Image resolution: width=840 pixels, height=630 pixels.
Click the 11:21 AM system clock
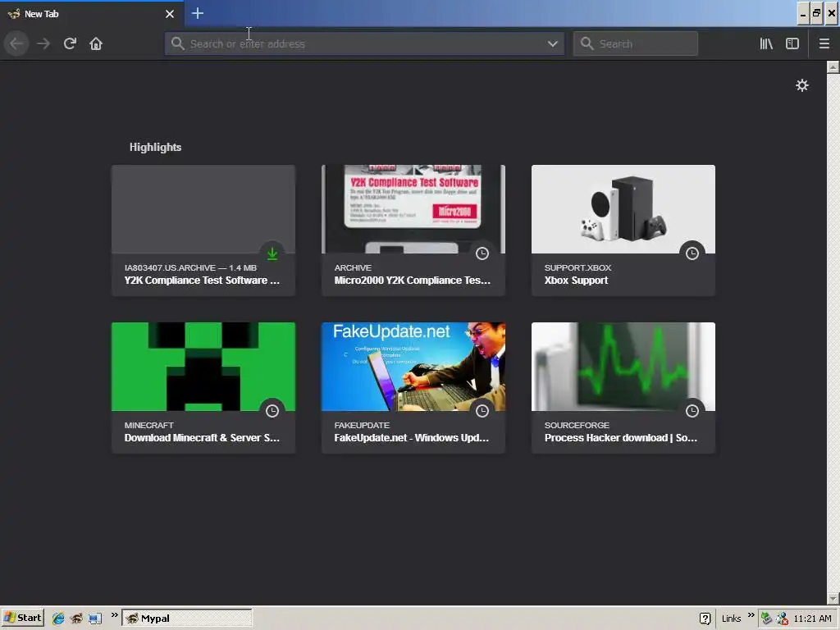coord(812,619)
